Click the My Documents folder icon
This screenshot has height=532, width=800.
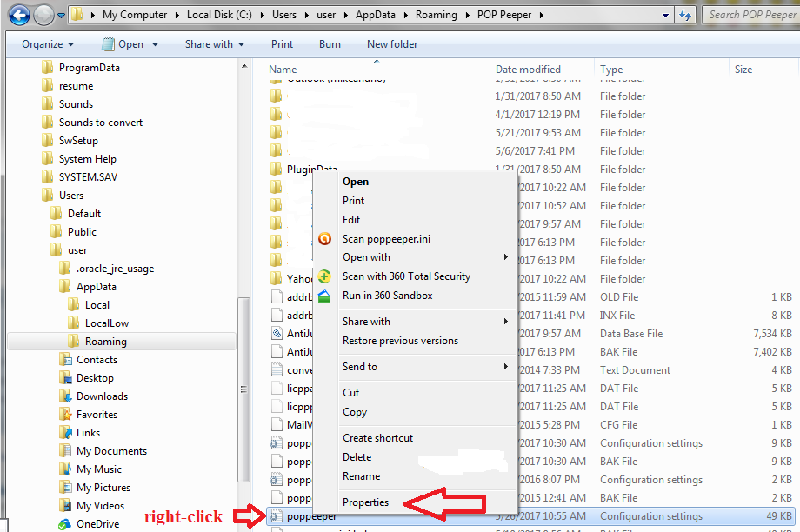(x=65, y=451)
